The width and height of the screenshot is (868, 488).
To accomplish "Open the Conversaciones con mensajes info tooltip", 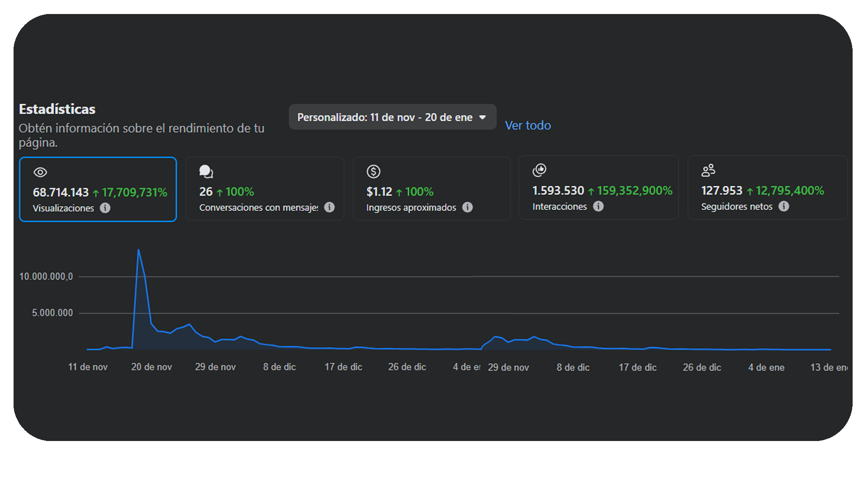I will (330, 207).
